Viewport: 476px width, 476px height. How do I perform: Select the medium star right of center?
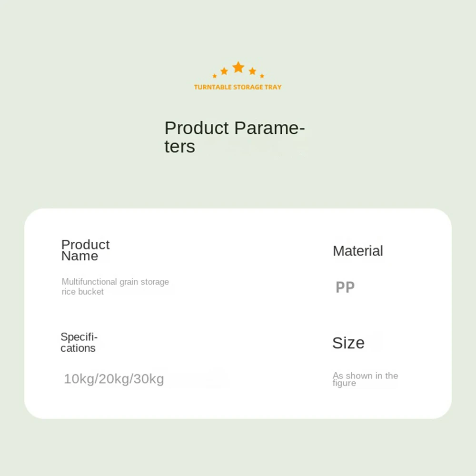coord(252,71)
